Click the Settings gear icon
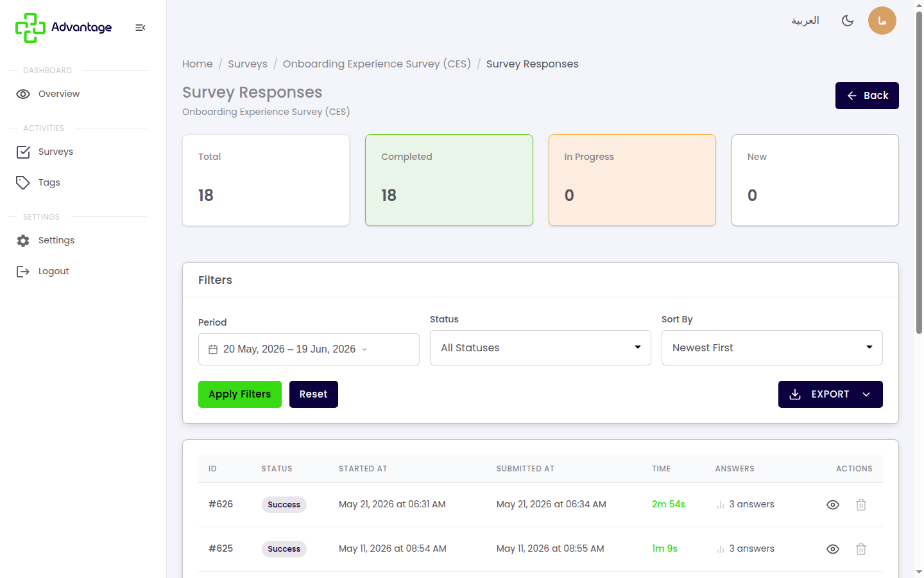This screenshot has width=924, height=578. [23, 240]
